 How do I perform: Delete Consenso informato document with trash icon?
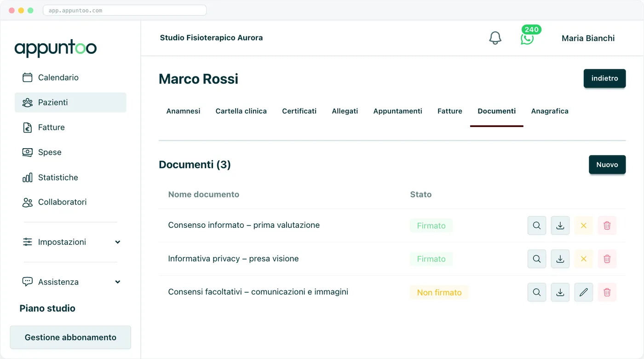tap(607, 226)
